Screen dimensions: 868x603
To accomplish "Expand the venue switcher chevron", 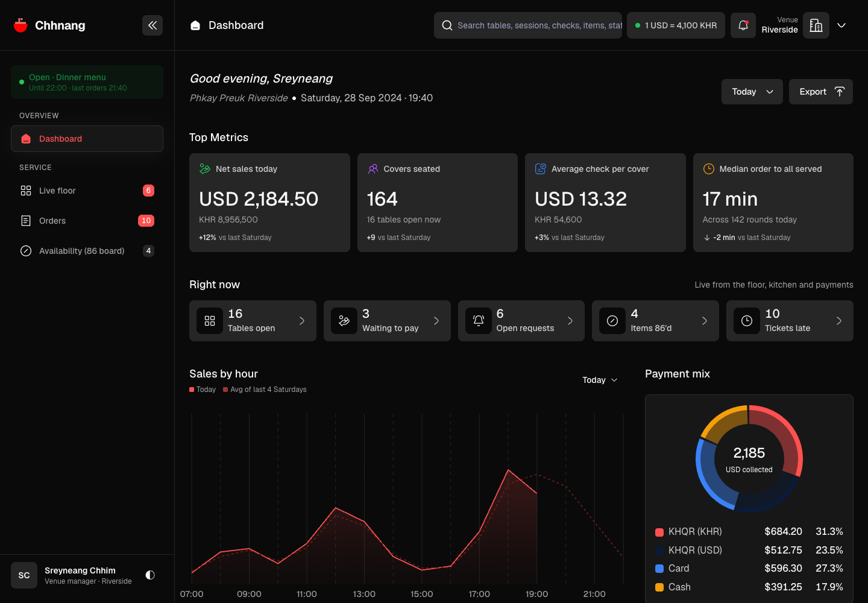I will click(x=841, y=25).
